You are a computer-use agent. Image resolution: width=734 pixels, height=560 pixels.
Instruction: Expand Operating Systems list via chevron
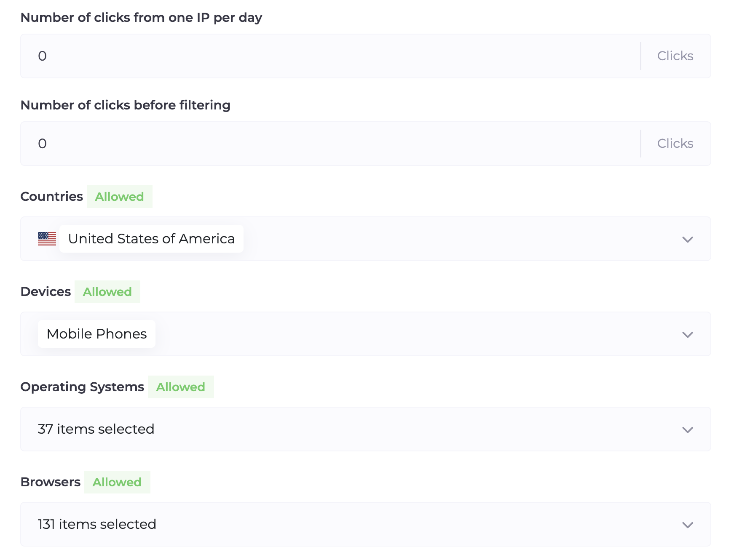(x=688, y=429)
